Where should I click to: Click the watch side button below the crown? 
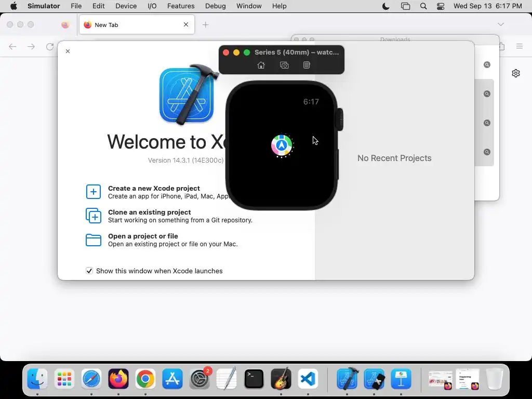pos(337,165)
